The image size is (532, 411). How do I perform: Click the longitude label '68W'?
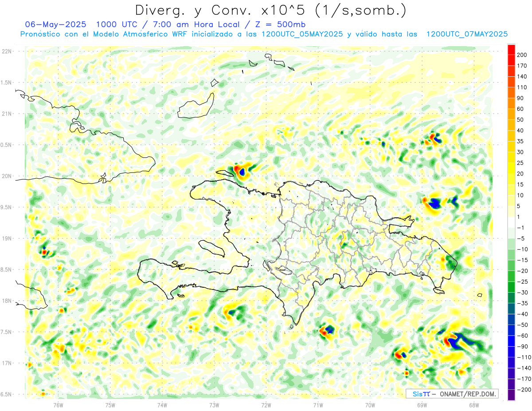[x=473, y=405]
